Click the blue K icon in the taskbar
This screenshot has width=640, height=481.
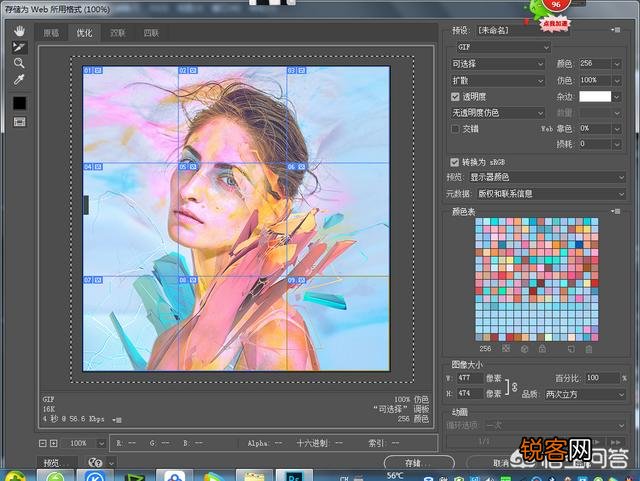94,475
